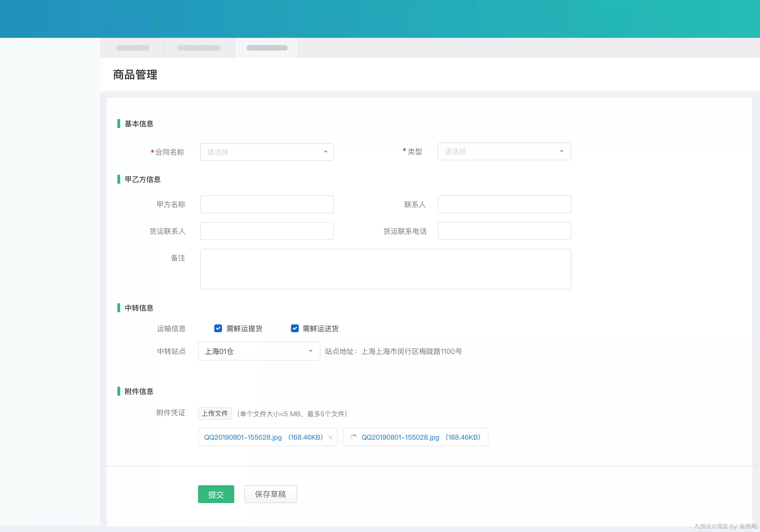Click 保存草稿 button
Screen dimensions: 760x532
[x=270, y=494]
